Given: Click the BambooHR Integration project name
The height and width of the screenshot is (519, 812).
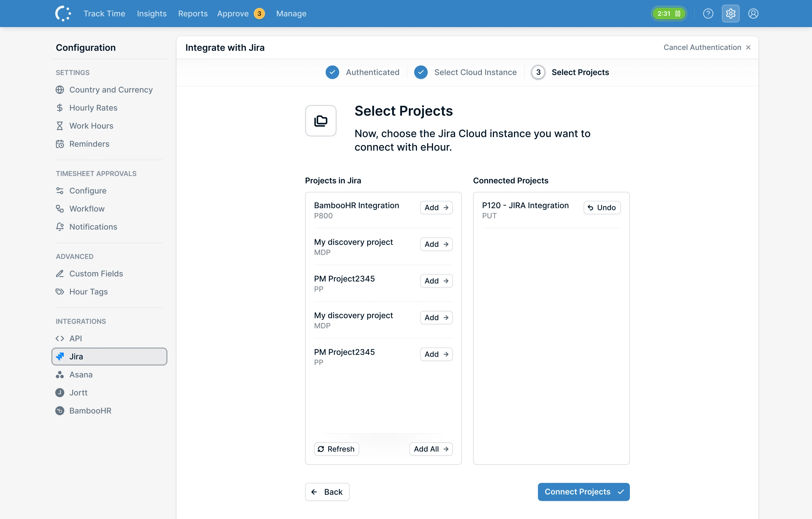Looking at the screenshot, I should click(356, 206).
